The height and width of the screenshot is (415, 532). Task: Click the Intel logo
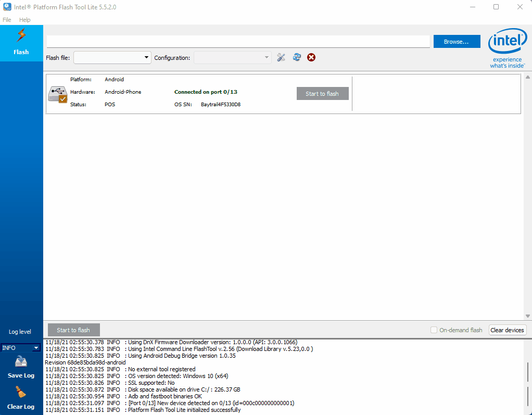[508, 48]
